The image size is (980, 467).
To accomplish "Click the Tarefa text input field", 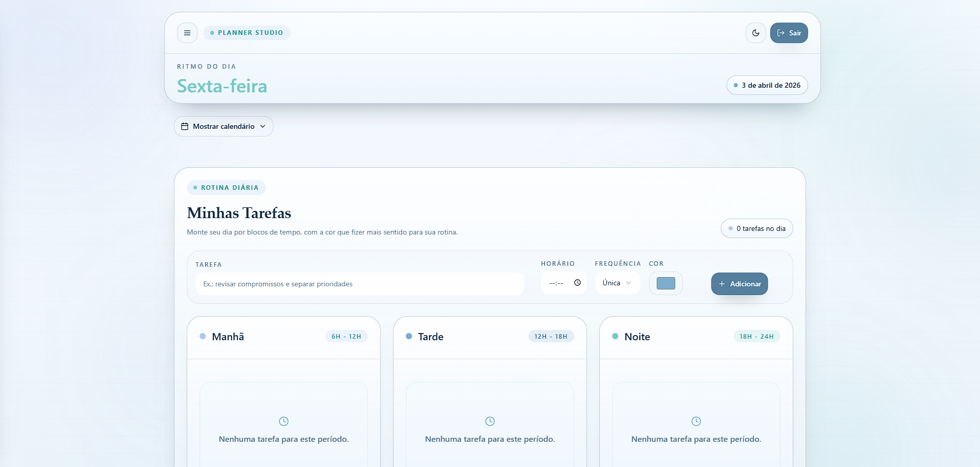I will coord(360,284).
